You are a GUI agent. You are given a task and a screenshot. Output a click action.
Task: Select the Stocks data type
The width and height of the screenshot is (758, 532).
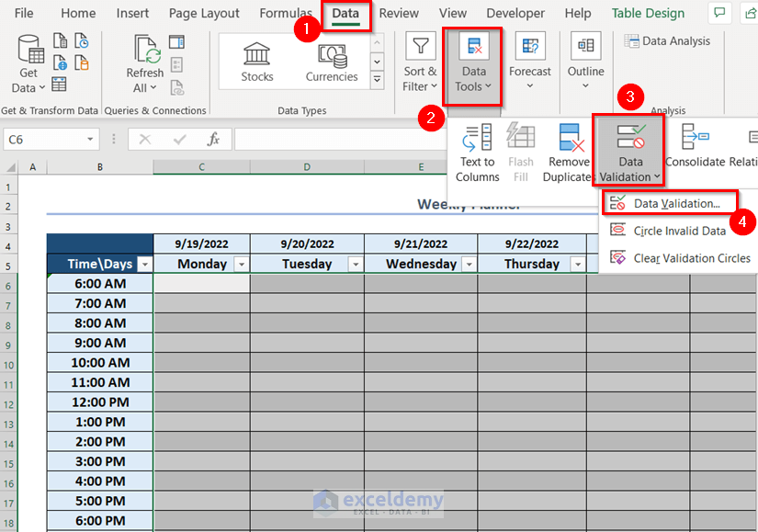(256, 62)
